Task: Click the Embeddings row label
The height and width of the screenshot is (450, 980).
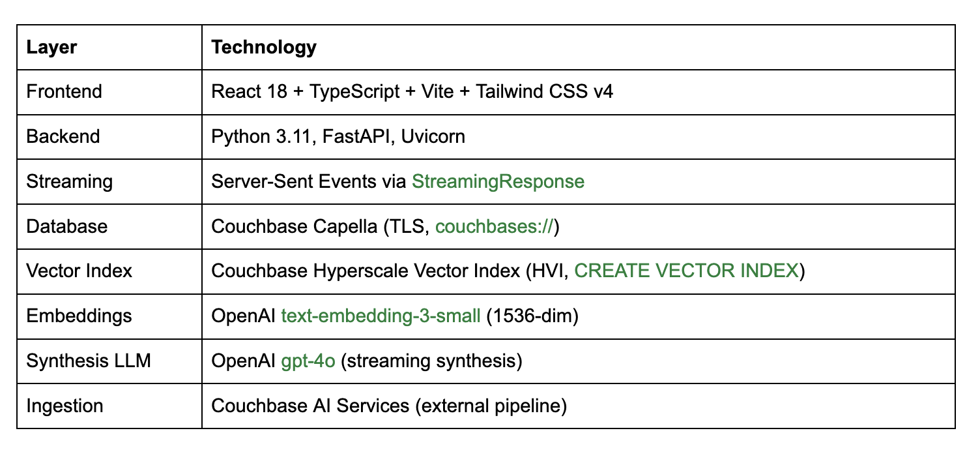Action: [79, 316]
